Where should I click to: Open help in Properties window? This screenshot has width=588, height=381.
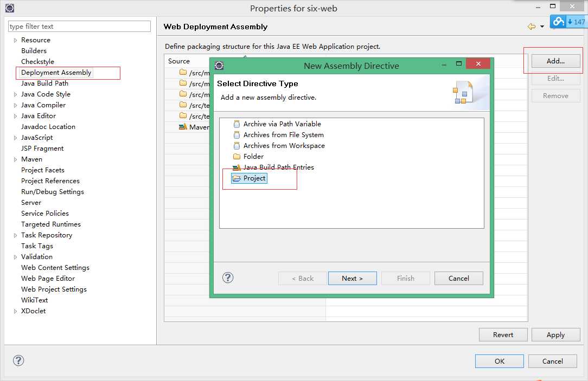18,360
